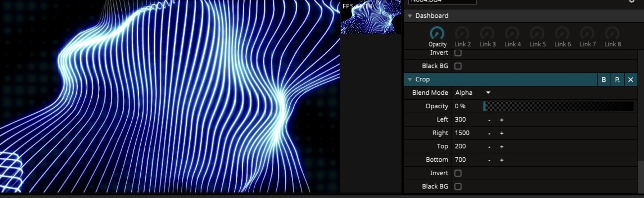Click the Link 8 dashboard knob
Viewport: 644px width, 198px height.
[612, 33]
